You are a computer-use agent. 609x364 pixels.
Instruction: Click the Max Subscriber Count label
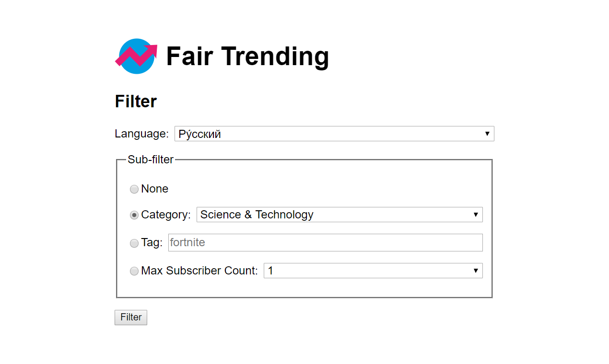(199, 271)
